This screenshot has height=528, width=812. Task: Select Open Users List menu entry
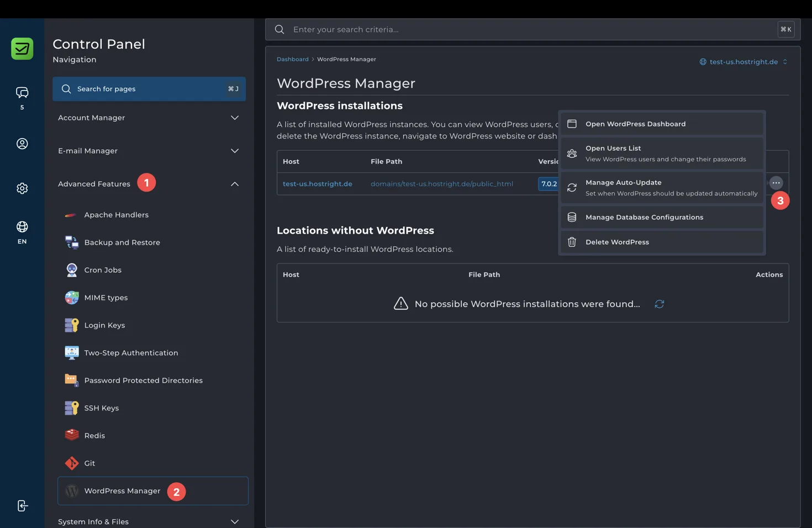pos(662,154)
